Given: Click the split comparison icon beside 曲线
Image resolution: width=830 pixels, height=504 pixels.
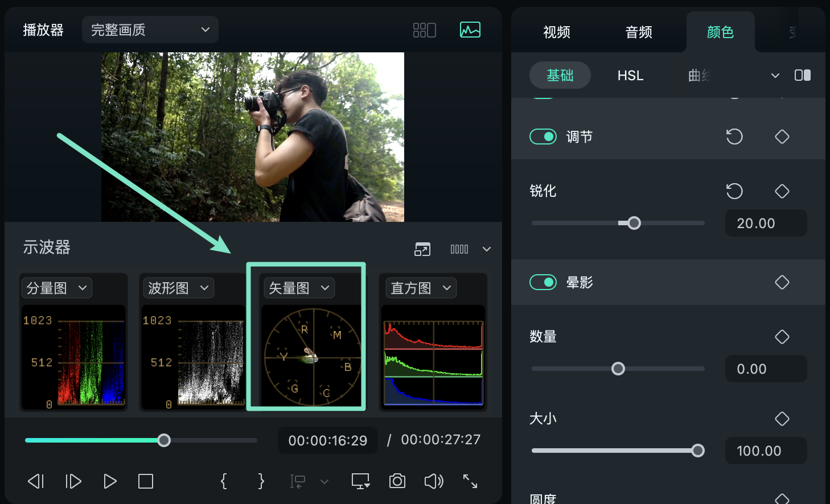Looking at the screenshot, I should (x=803, y=75).
